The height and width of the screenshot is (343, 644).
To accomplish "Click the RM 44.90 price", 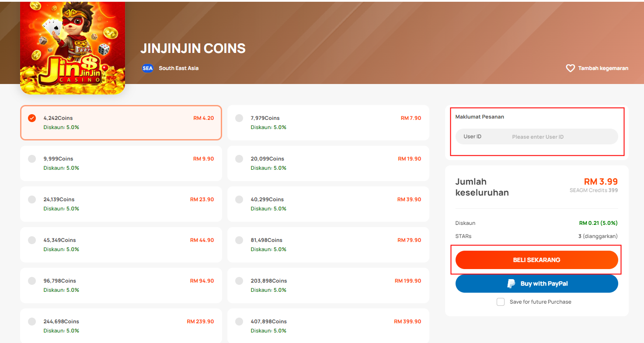I will click(202, 240).
